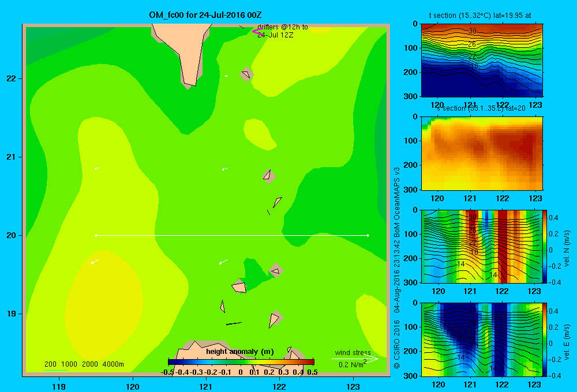The height and width of the screenshot is (392, 577).
Task: Click the 0.2 N/m² wind scale value
Action: click(x=353, y=364)
